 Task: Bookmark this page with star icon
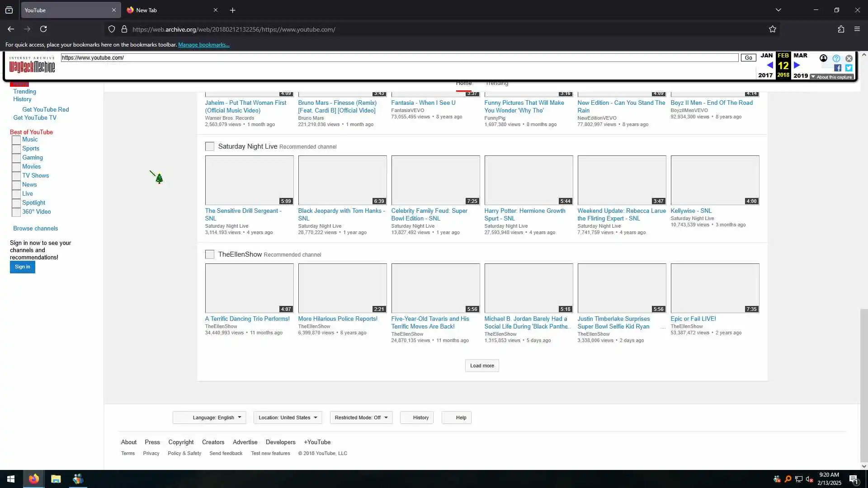pos(772,29)
